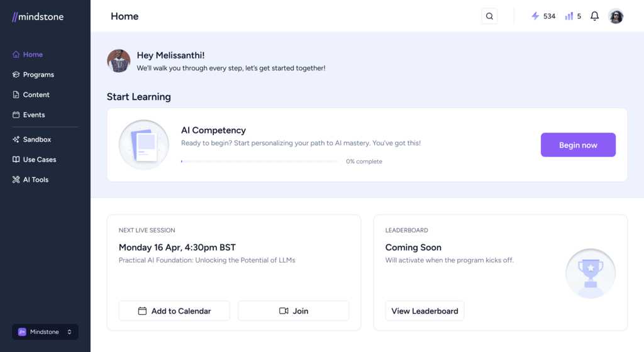The image size is (644, 352).
Task: Click the leaderboard trophy icon
Action: [x=590, y=273]
